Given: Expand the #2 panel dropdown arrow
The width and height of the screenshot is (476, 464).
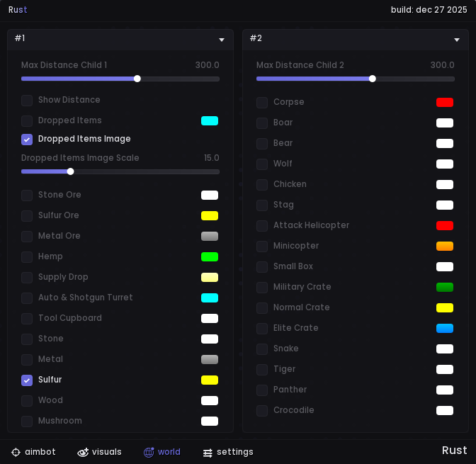Looking at the screenshot, I should [457, 40].
